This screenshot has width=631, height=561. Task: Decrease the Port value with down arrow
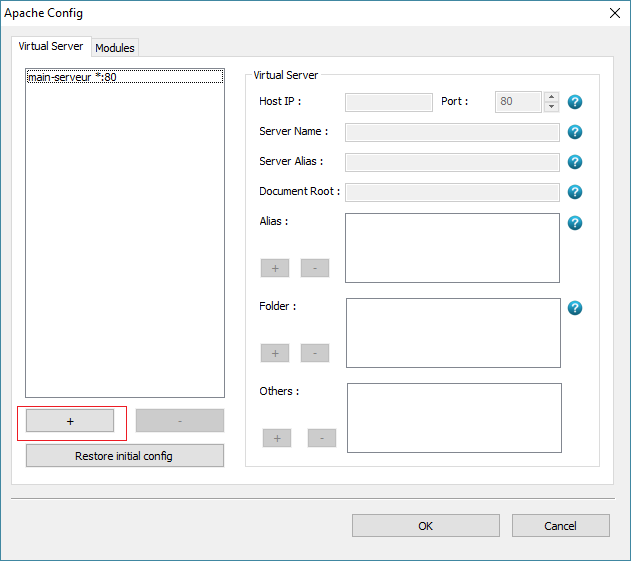[551, 107]
